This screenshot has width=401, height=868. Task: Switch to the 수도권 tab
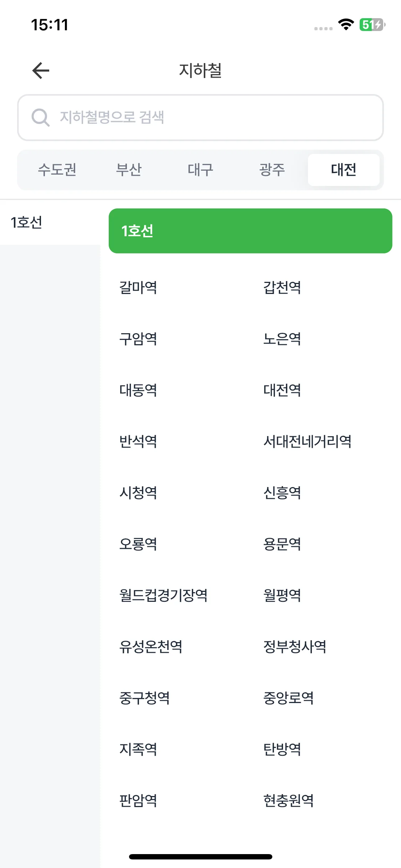(x=57, y=170)
